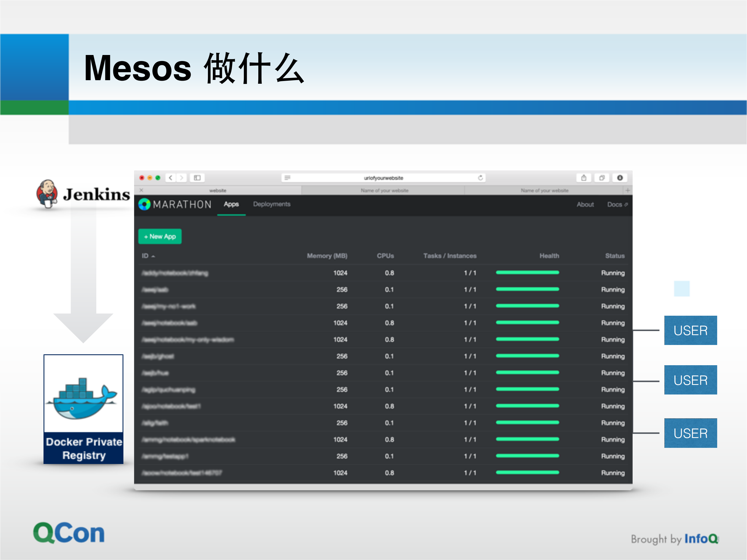
Task: Click the health bar of the first app
Action: click(x=527, y=273)
